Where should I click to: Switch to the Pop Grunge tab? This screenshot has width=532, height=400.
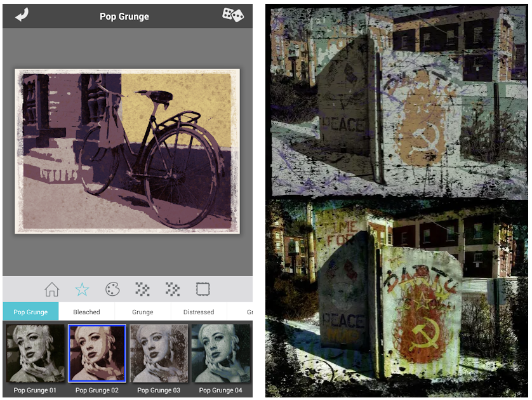tap(30, 312)
